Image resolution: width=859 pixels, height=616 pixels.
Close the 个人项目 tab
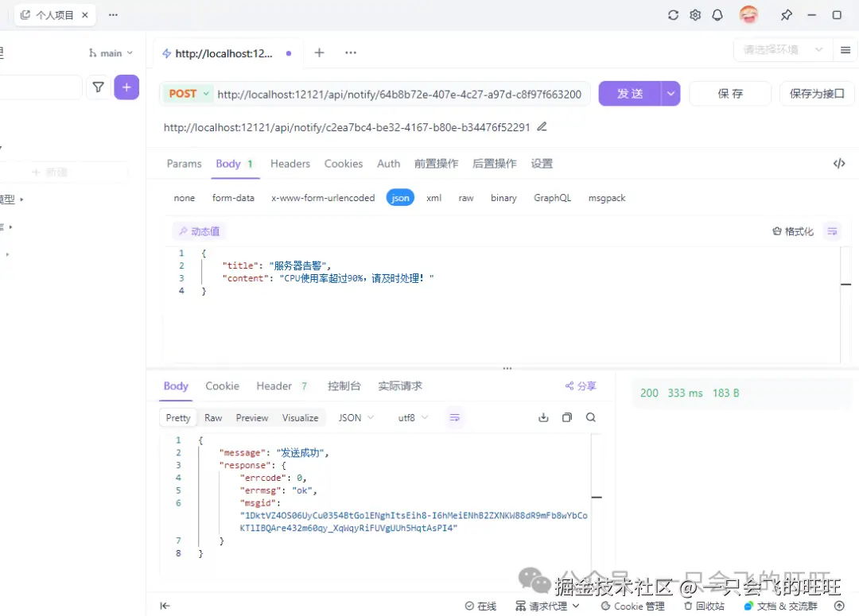tap(85, 15)
